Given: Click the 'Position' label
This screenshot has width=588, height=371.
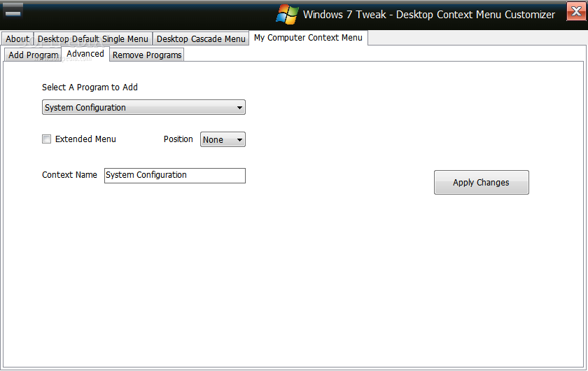Looking at the screenshot, I should 178,139.
